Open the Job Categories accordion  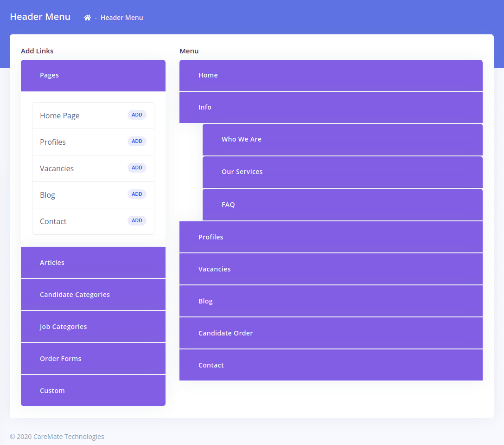tap(93, 327)
